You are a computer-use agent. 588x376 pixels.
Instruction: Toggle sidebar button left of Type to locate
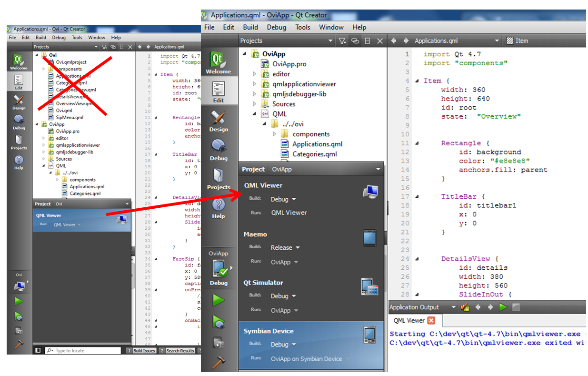pos(38,351)
